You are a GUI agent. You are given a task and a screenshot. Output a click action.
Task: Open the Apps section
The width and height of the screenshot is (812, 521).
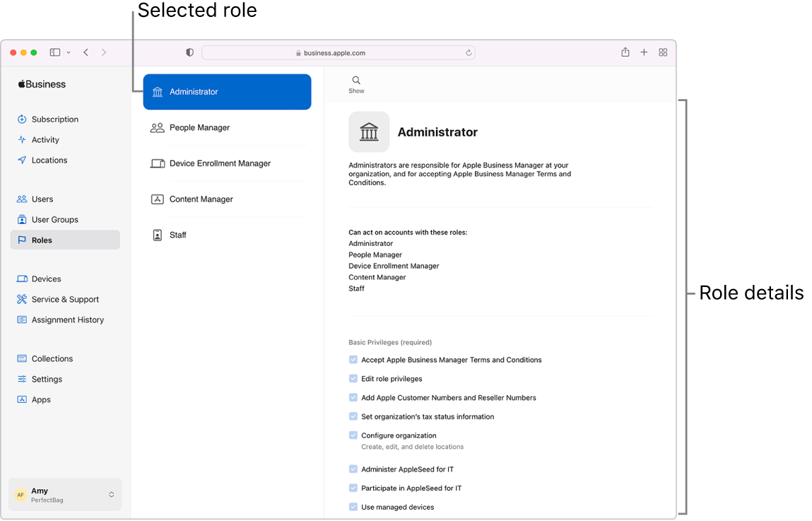41,399
